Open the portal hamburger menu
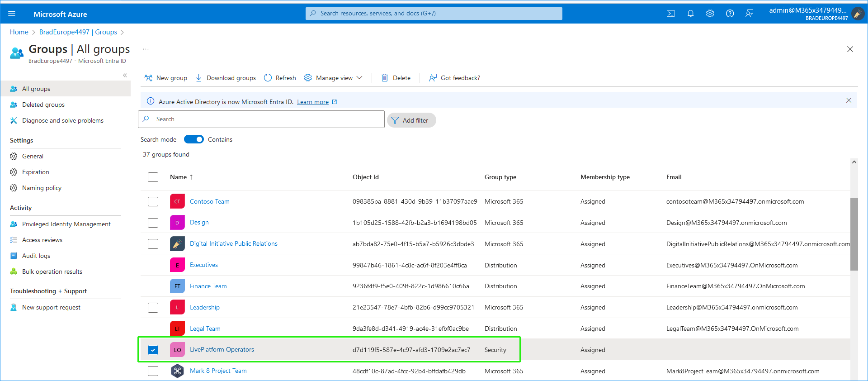 [12, 14]
